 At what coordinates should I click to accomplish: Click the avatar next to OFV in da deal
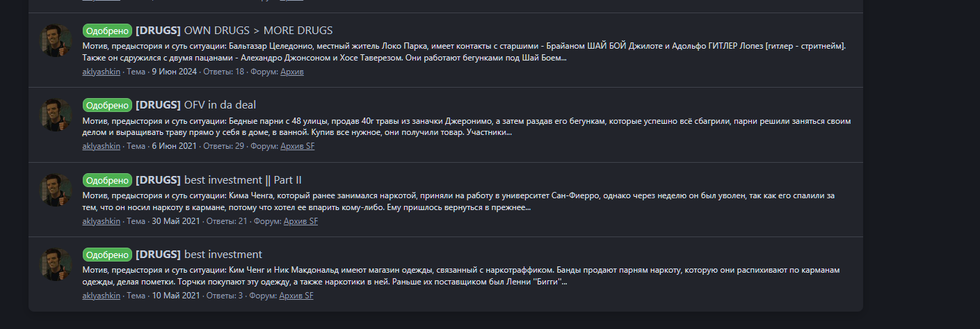tap(56, 115)
